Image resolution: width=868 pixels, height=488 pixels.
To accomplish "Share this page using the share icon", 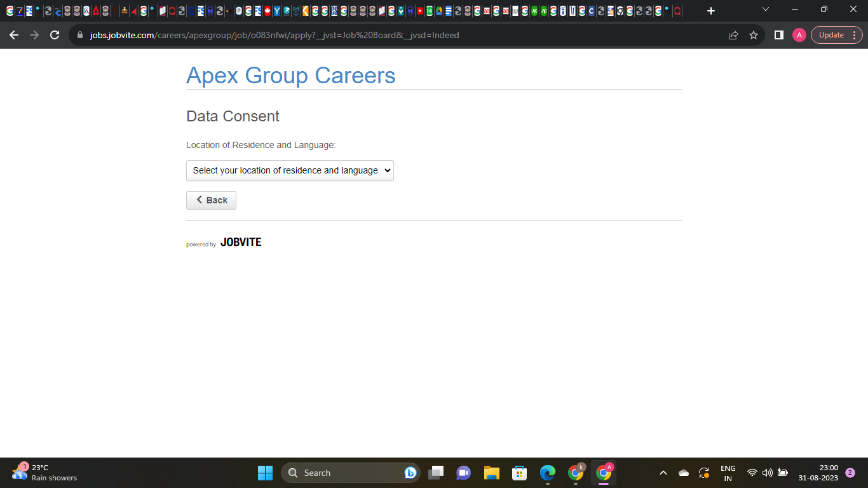I will (x=733, y=35).
